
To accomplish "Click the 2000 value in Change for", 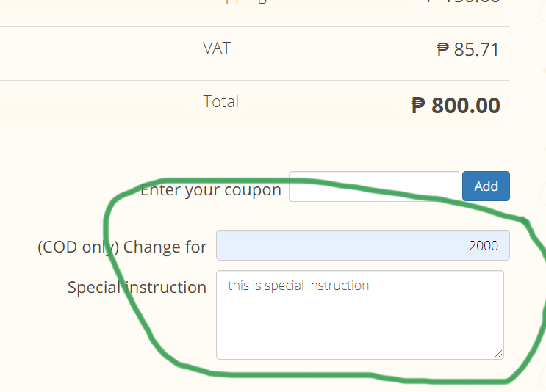I will click(484, 245).
